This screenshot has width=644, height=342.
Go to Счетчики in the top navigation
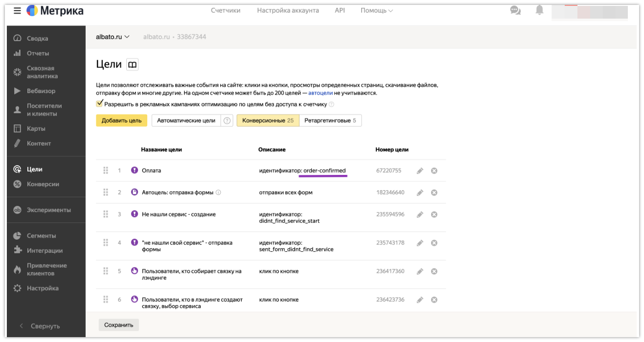pyautogui.click(x=226, y=10)
